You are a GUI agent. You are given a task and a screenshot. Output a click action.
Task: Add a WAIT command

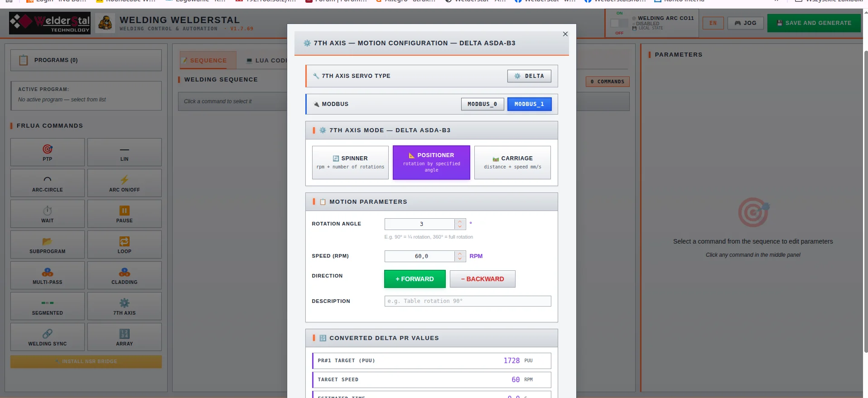click(x=48, y=214)
